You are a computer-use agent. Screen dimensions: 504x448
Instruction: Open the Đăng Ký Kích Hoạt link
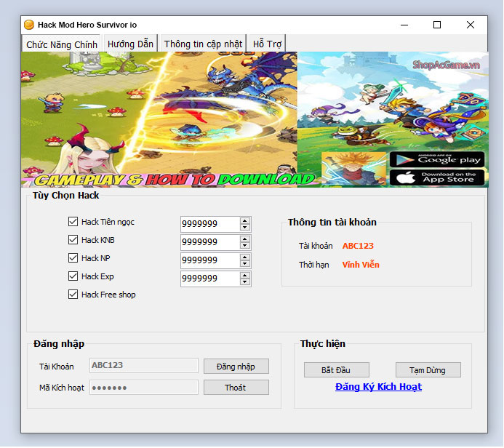click(378, 387)
